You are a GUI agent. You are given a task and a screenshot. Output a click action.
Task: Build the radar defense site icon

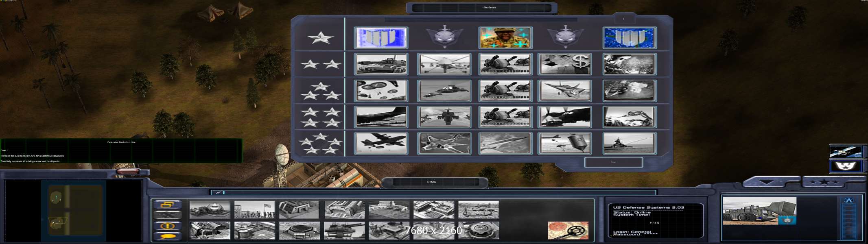[389, 231]
